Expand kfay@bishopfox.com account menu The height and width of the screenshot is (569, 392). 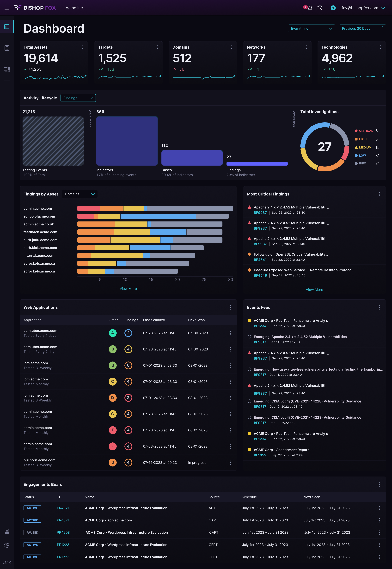click(x=358, y=8)
